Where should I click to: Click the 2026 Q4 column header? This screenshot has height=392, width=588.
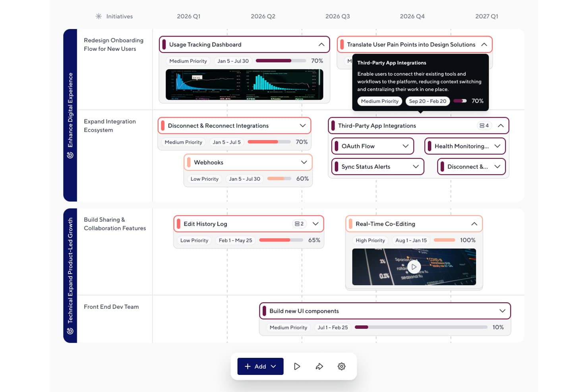(x=412, y=16)
